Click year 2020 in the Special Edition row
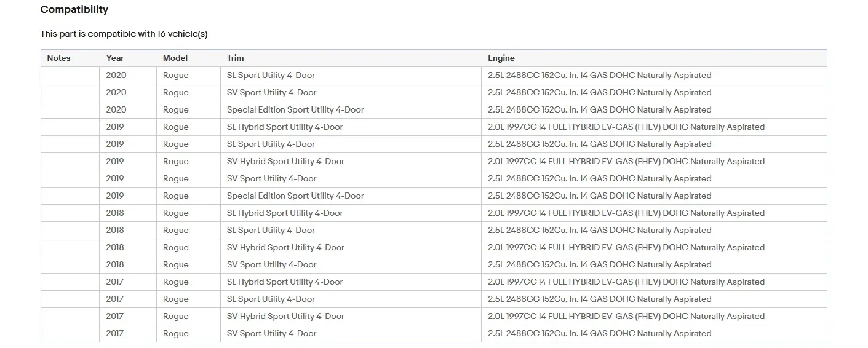Viewport: 868px width, 348px height. point(116,110)
